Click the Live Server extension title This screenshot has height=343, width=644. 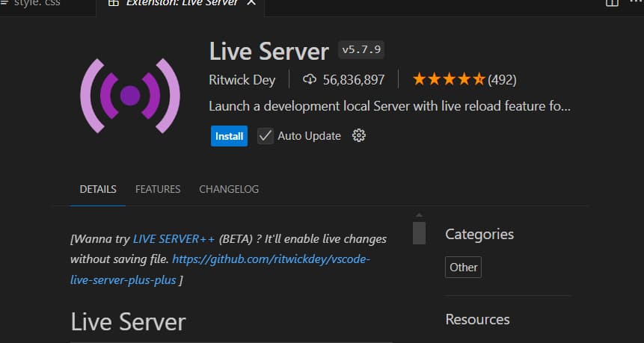269,52
